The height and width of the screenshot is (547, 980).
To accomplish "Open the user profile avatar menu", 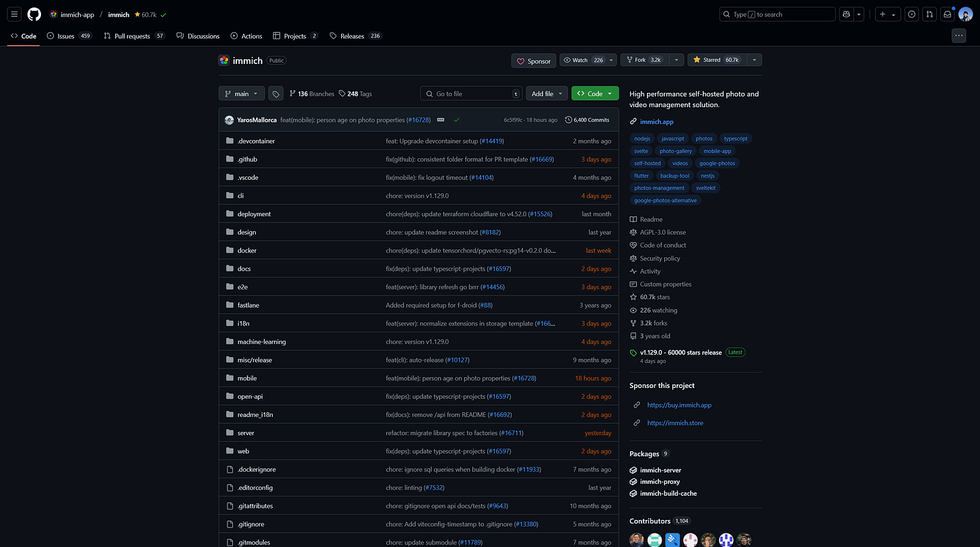I will 966,14.
